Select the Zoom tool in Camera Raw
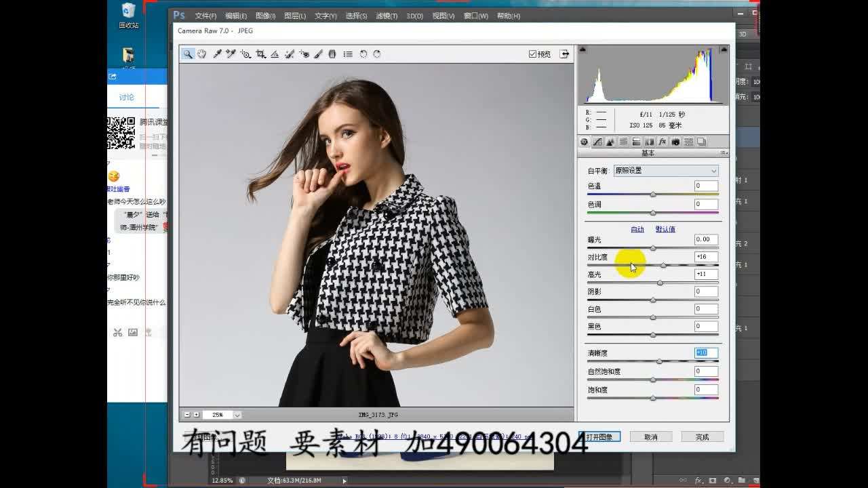Image resolution: width=868 pixels, height=488 pixels. (188, 54)
